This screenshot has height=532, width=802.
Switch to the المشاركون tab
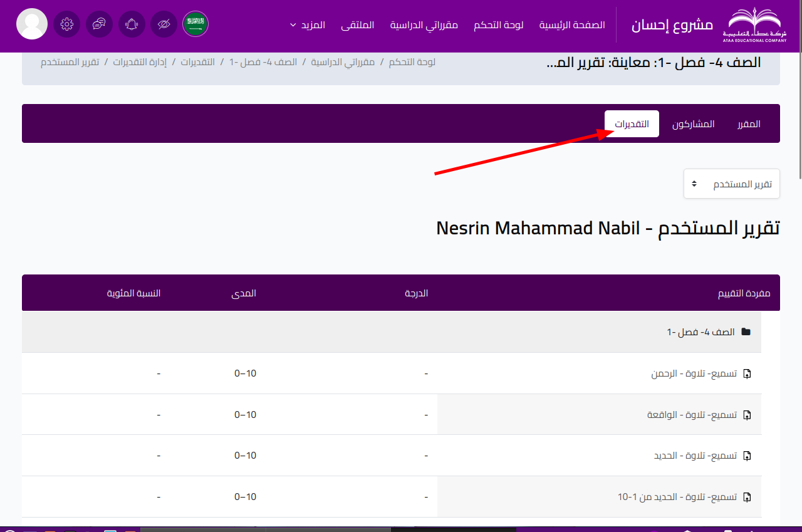point(694,123)
